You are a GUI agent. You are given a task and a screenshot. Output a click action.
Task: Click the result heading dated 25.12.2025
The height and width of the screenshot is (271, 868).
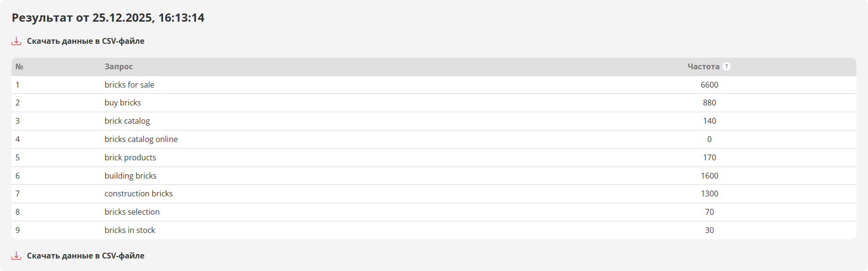pos(108,18)
